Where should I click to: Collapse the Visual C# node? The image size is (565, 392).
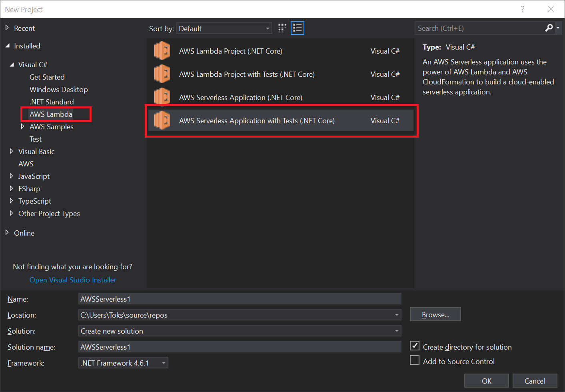pyautogui.click(x=12, y=64)
